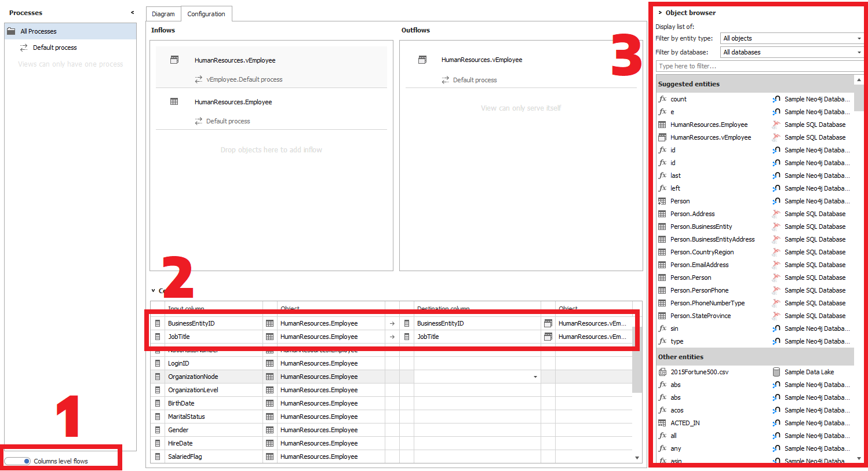
Task: Click HumanResources.vEmployee view icon in Inflows
Action: (x=174, y=60)
